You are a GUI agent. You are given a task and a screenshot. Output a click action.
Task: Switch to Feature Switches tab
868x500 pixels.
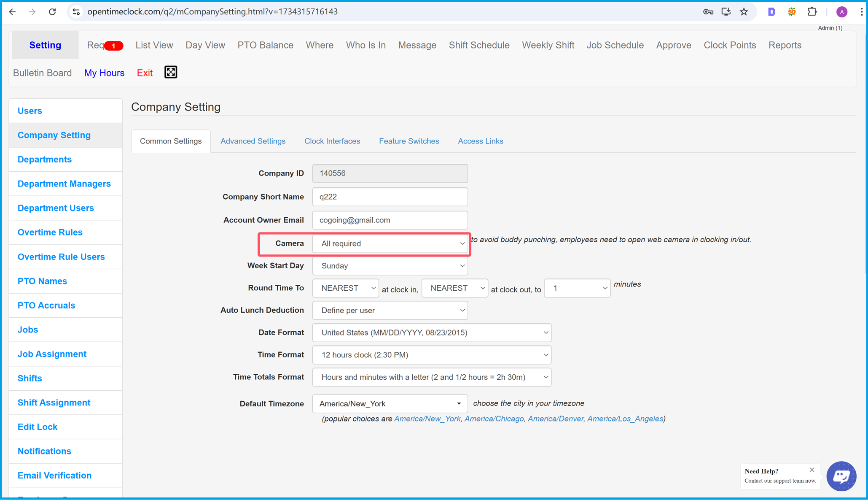coord(410,141)
